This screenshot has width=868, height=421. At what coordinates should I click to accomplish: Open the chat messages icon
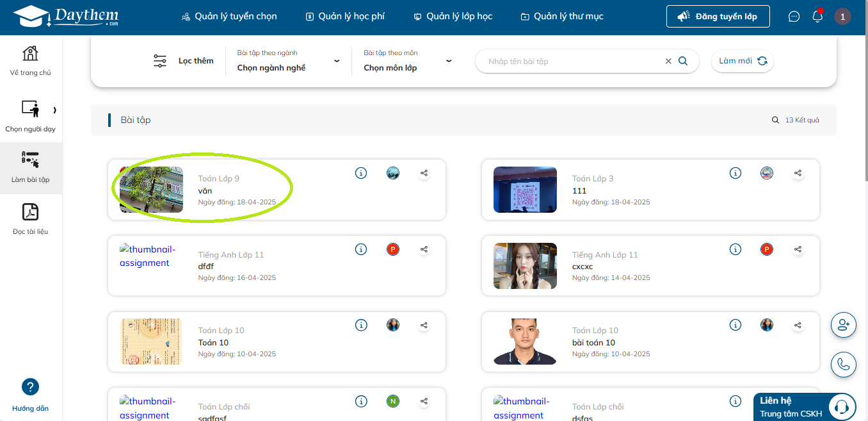pos(794,17)
